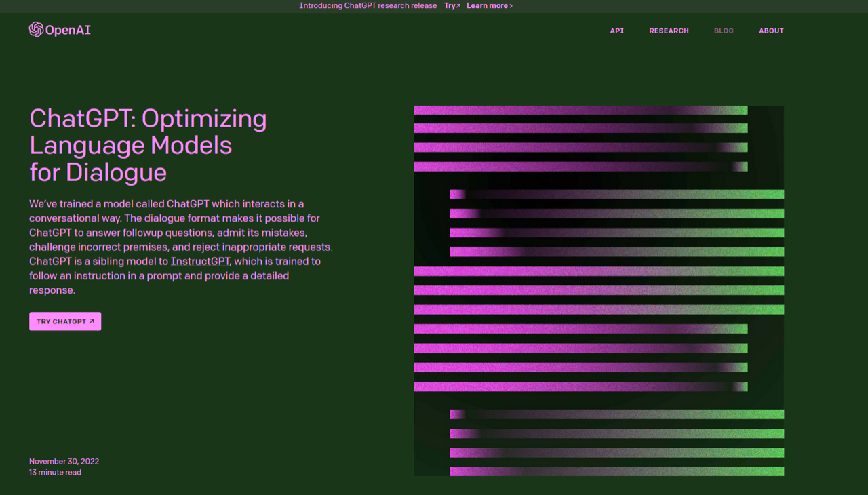Navigate to the About page

tap(771, 31)
